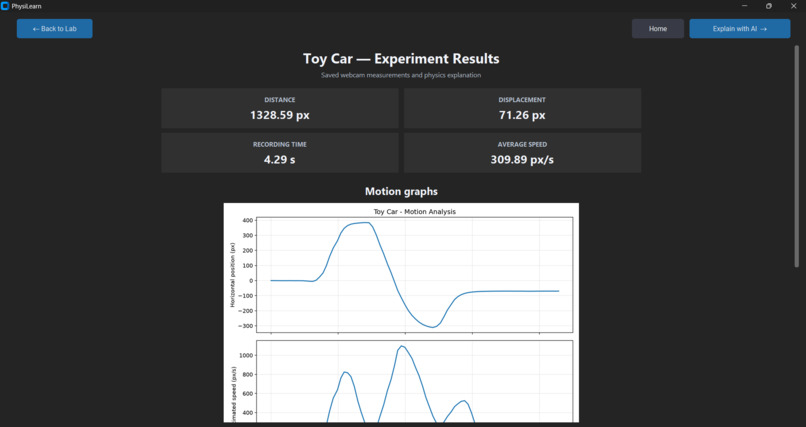This screenshot has height=427, width=806.
Task: Minimize the PhysiLearn window
Action: click(x=744, y=6)
